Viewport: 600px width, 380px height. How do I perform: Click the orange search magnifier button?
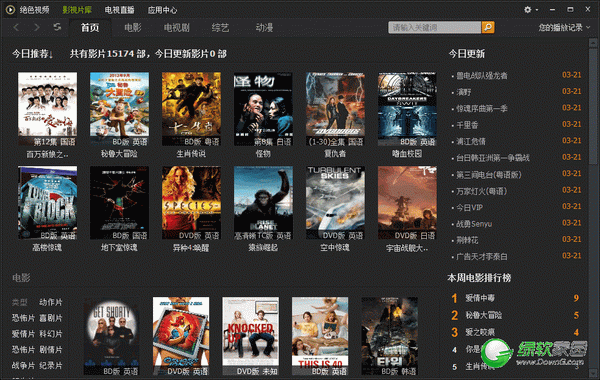[488, 27]
